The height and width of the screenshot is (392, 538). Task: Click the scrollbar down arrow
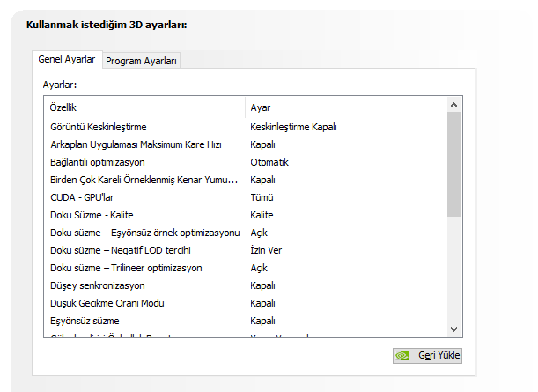click(453, 329)
